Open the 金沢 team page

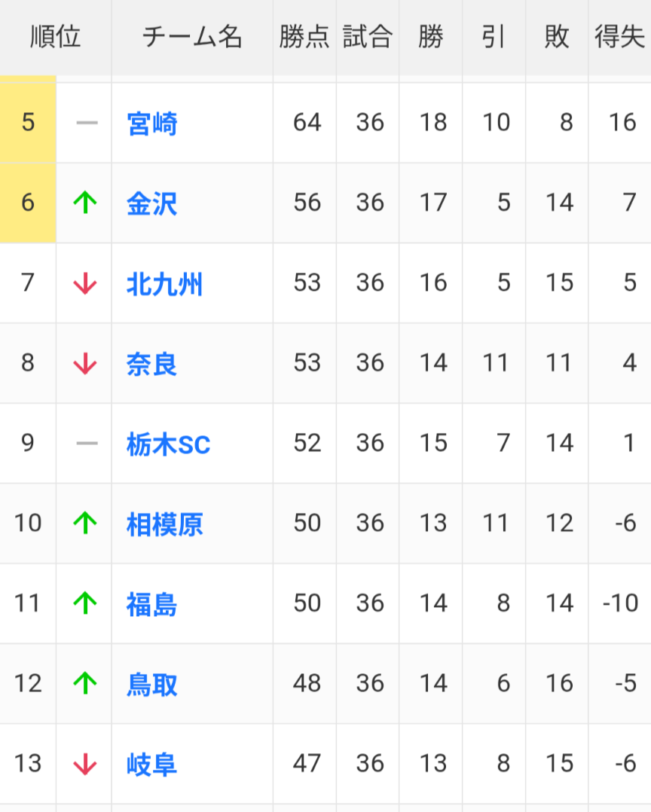(152, 203)
